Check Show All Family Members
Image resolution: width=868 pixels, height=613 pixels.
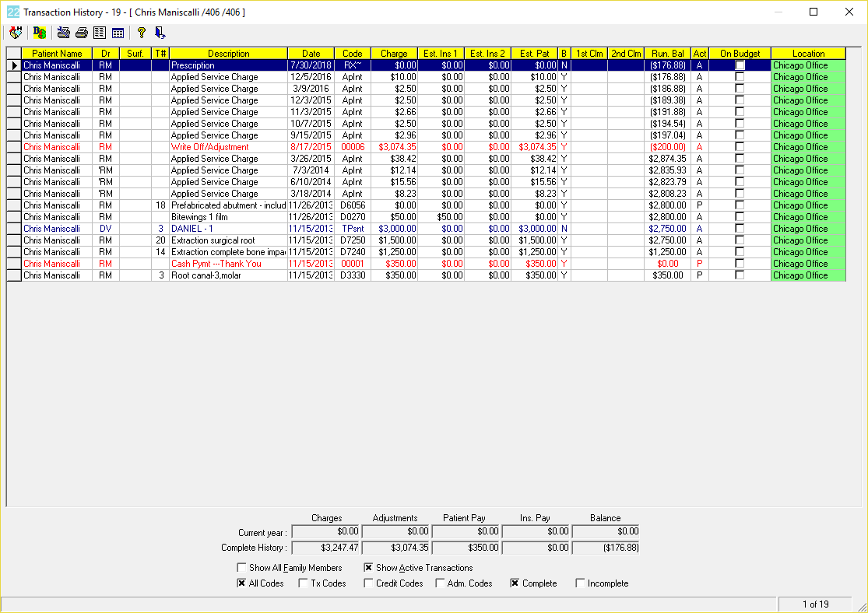241,568
